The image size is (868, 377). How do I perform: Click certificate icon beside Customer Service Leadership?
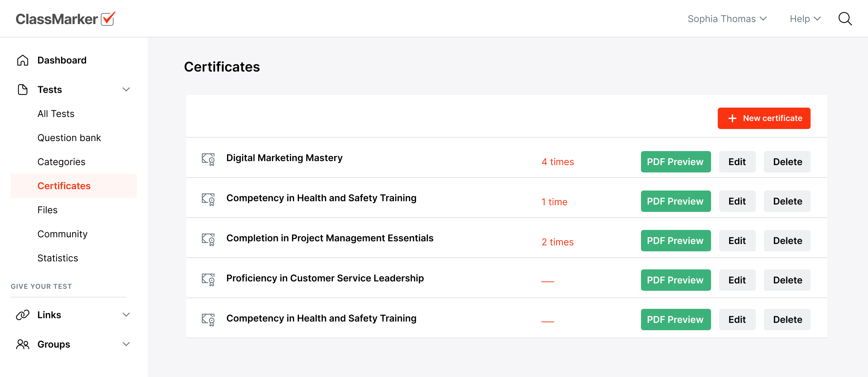coord(208,279)
